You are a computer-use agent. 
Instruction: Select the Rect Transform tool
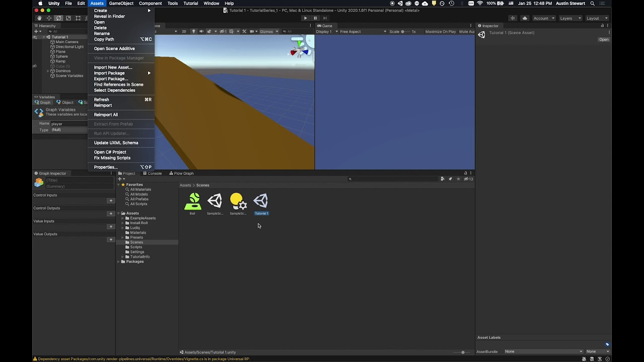[x=78, y=18]
